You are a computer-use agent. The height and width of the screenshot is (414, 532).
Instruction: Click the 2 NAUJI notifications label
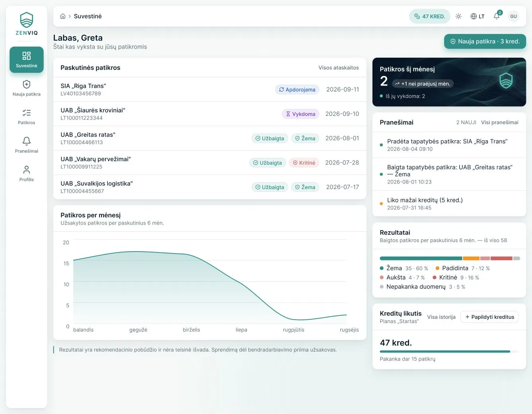click(x=466, y=122)
